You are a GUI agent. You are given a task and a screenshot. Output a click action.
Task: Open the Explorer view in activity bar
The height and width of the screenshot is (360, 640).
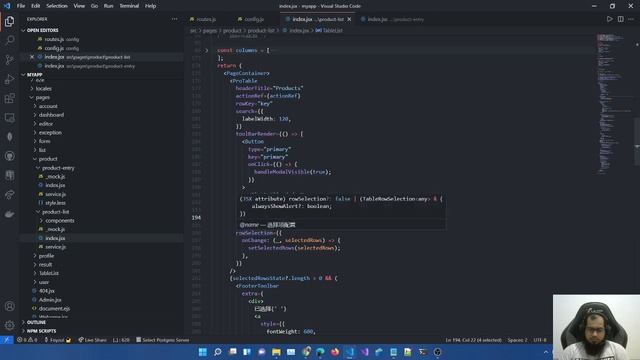(x=9, y=21)
